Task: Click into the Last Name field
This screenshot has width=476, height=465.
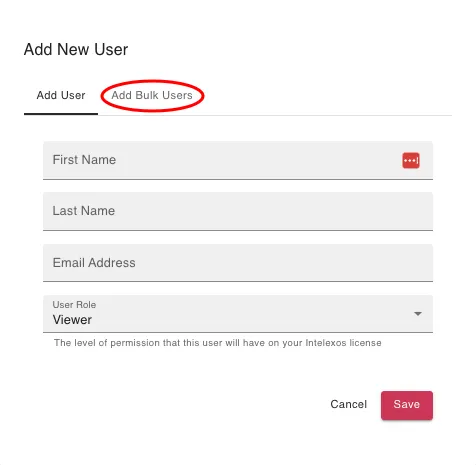Action: click(x=238, y=211)
